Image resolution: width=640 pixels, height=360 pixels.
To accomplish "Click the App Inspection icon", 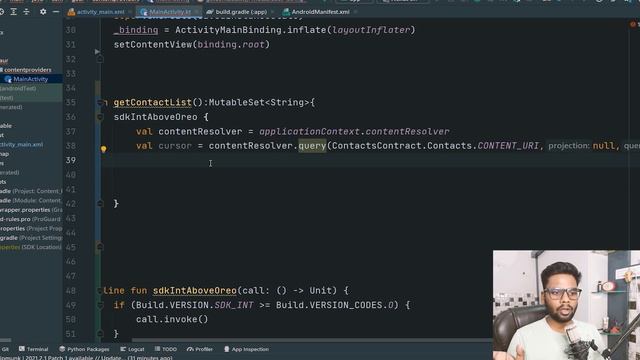I will point(227,349).
